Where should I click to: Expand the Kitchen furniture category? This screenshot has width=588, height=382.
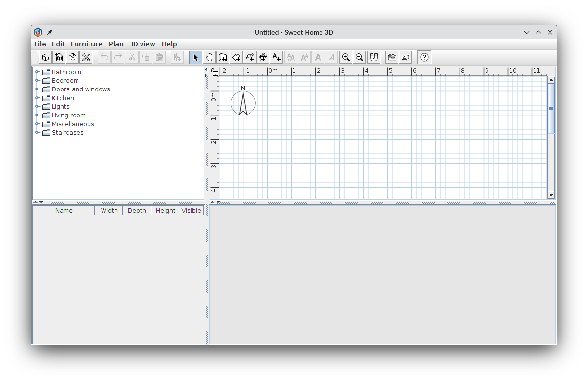tap(38, 98)
